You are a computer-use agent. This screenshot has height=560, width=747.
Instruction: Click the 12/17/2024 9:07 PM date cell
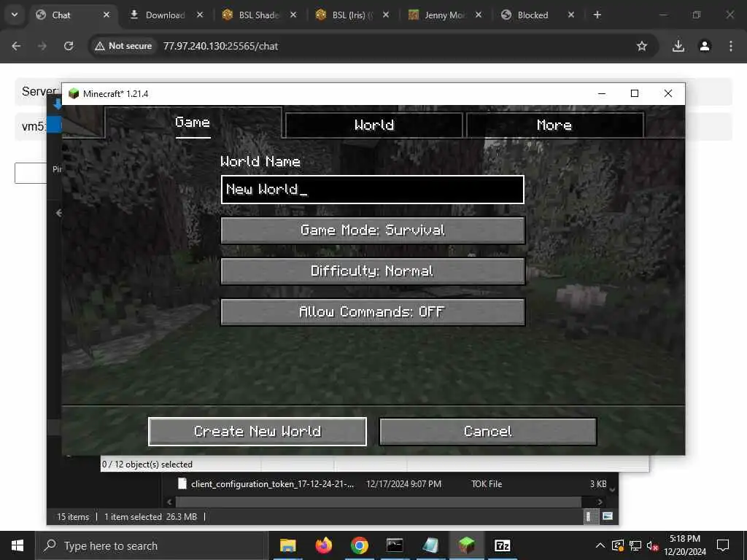coord(403,484)
